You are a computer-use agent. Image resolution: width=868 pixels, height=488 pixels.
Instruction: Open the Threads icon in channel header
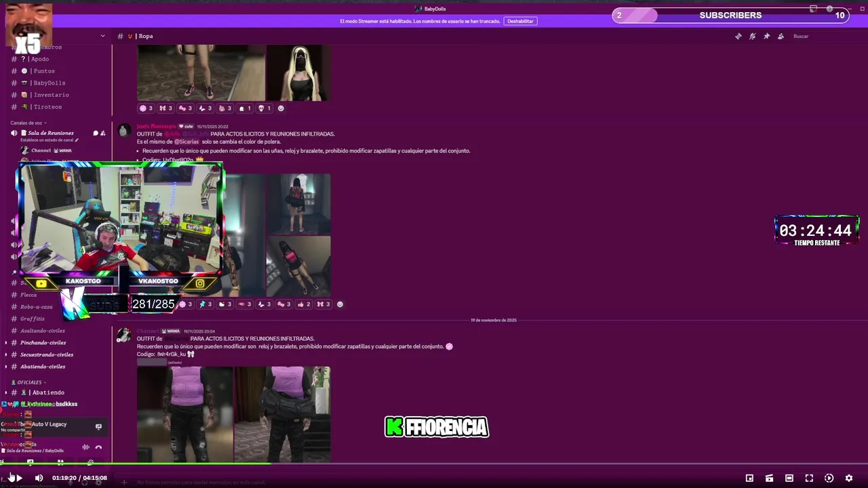pyautogui.click(x=738, y=36)
